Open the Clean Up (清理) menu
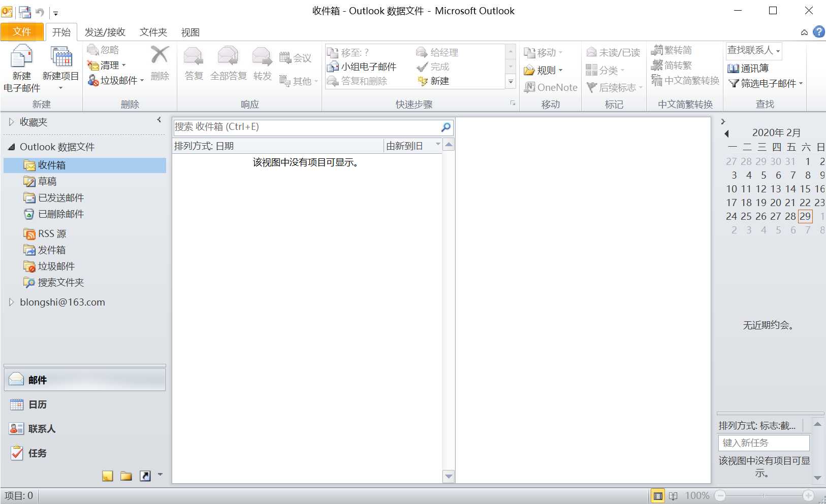The height and width of the screenshot is (504, 826). (x=107, y=65)
